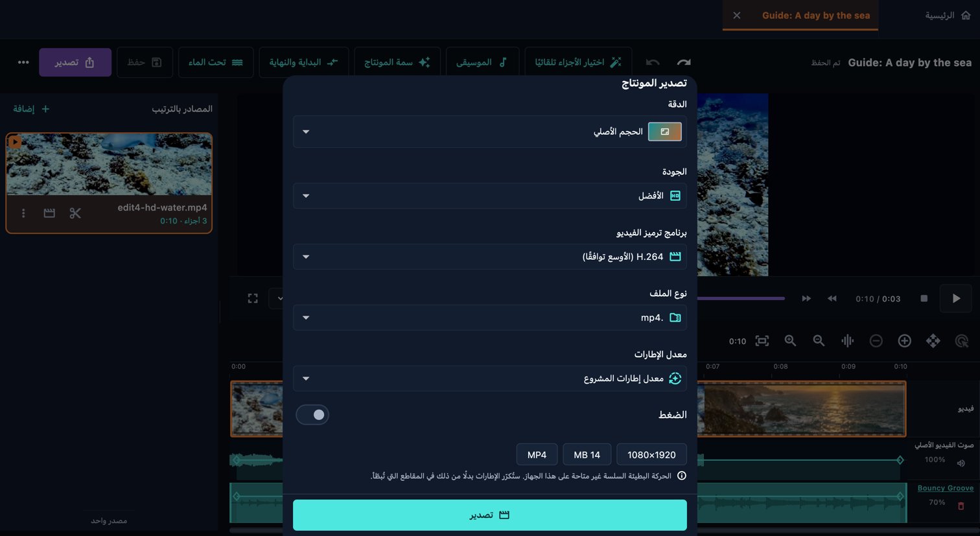Click the حفظ save button
This screenshot has height=536, width=980.
pos(145,62)
